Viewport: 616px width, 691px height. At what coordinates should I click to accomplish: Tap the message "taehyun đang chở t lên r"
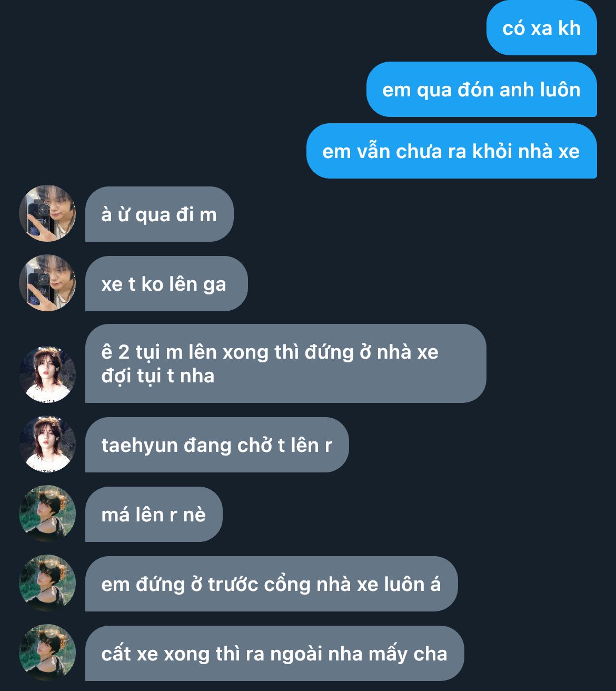(x=217, y=445)
